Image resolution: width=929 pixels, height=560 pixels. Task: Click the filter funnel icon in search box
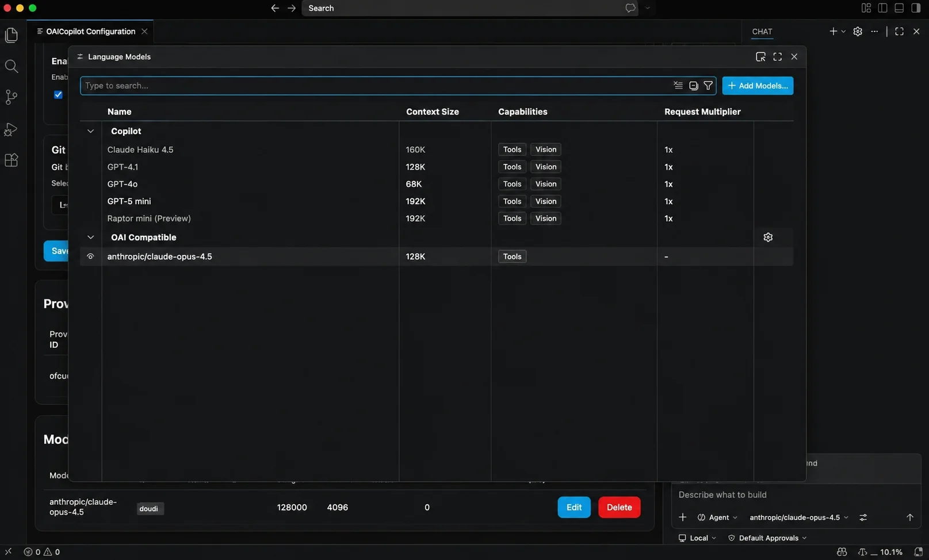point(708,86)
